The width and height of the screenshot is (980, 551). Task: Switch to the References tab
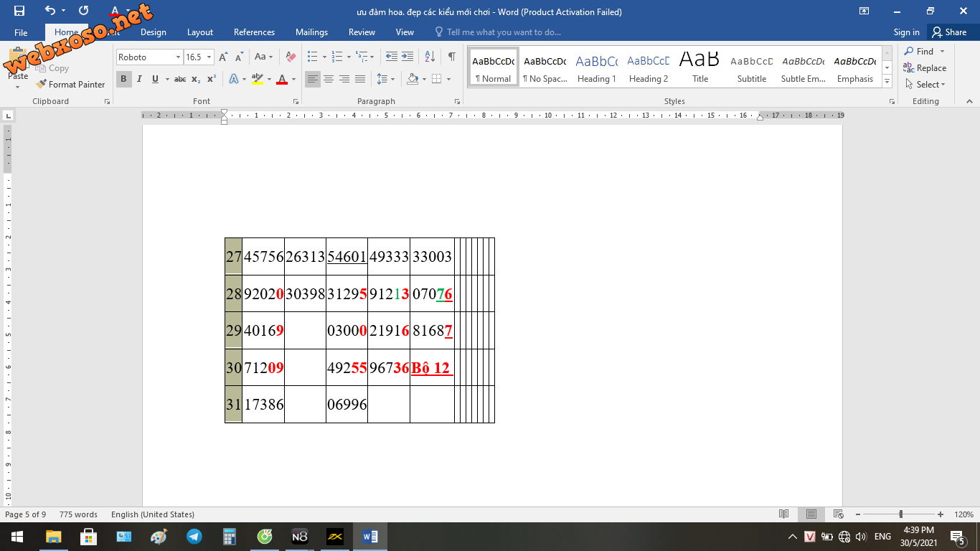click(x=254, y=32)
